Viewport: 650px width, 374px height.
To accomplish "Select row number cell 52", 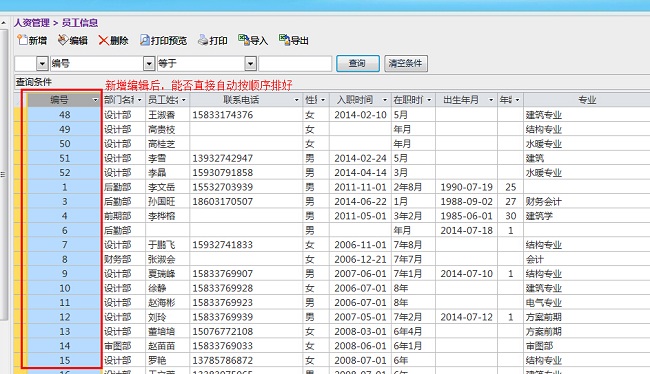I will 64,172.
